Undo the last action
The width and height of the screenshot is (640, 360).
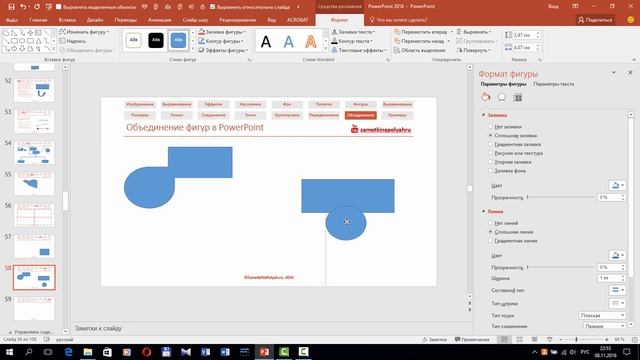tap(23, 7)
